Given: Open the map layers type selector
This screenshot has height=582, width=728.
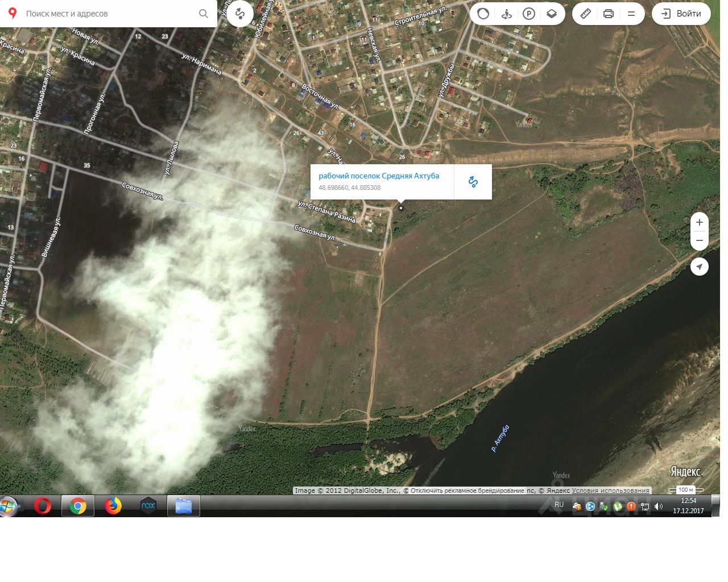Looking at the screenshot, I should pyautogui.click(x=552, y=14).
